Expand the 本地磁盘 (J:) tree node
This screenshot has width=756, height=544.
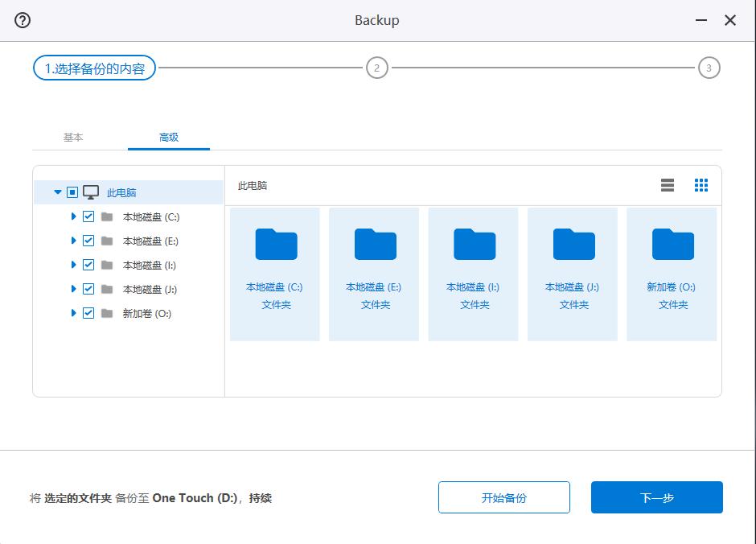pyautogui.click(x=73, y=289)
